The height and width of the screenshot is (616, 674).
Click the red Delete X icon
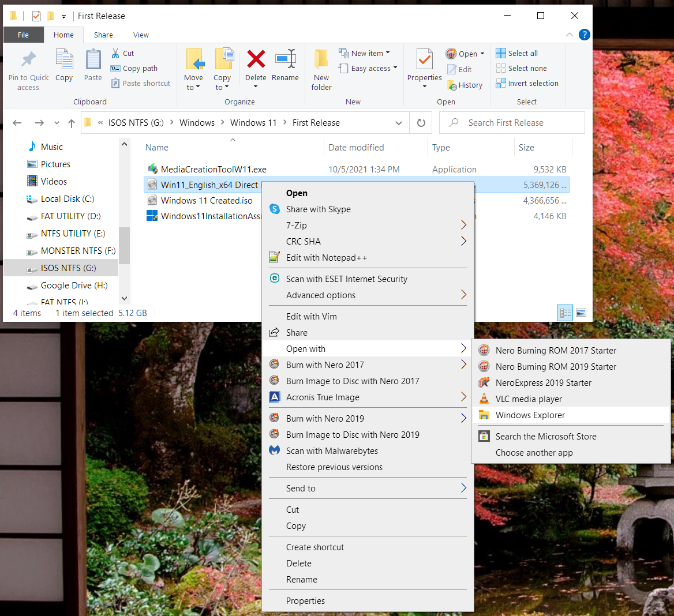tap(256, 59)
